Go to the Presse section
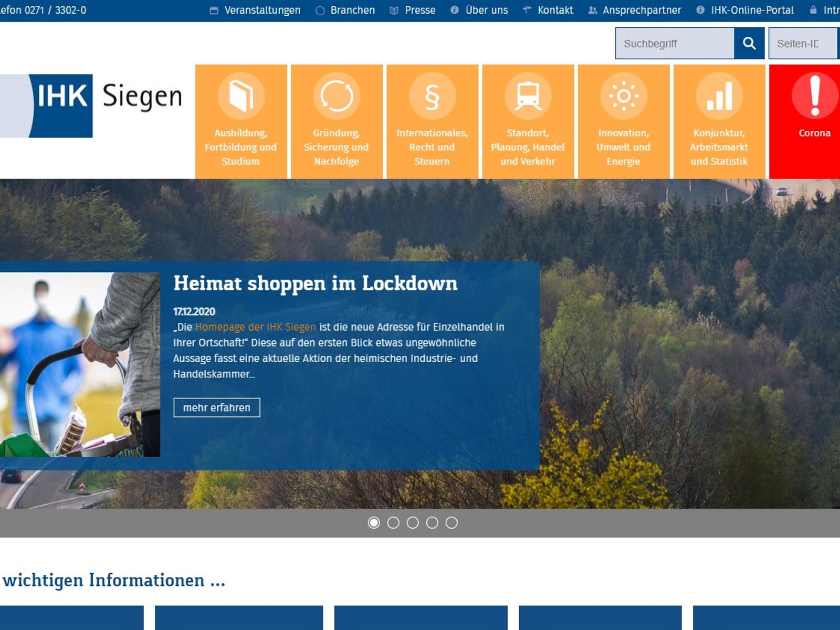 [420, 10]
